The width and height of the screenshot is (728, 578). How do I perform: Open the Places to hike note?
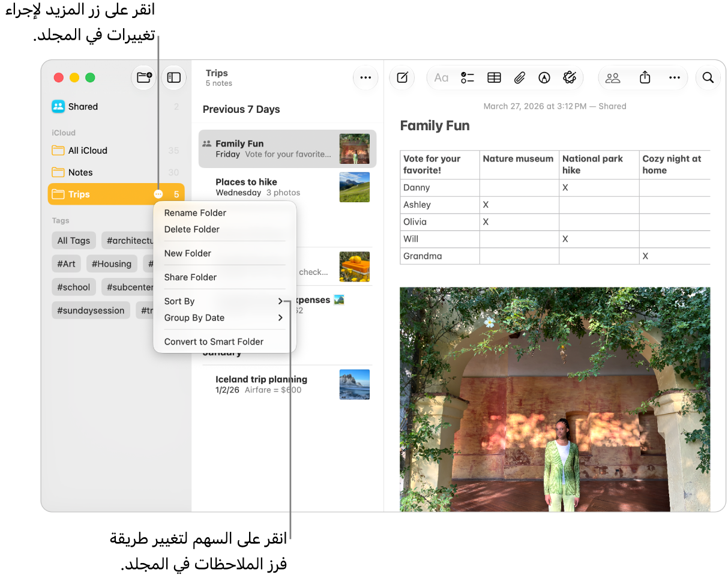tap(287, 187)
